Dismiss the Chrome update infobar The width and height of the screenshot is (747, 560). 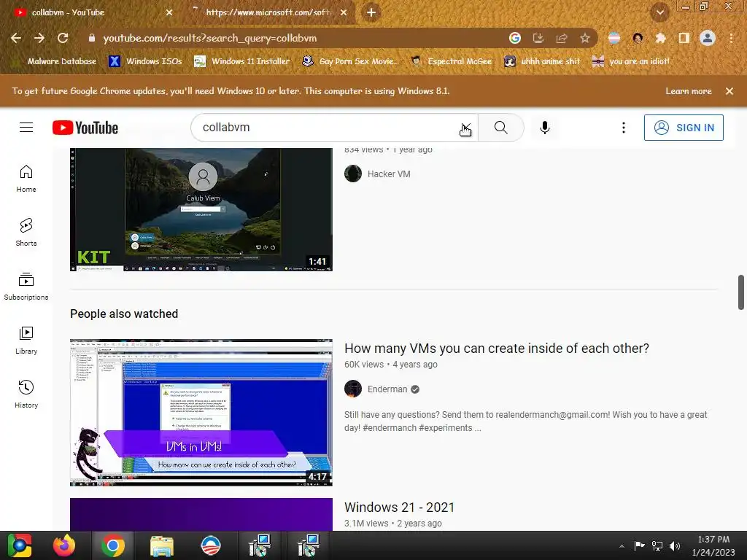click(729, 91)
